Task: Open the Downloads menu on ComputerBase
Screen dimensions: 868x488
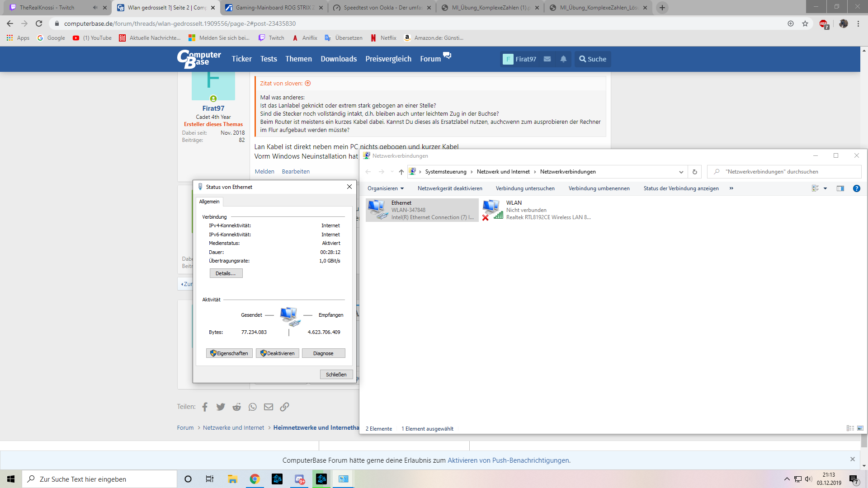Action: click(x=339, y=59)
